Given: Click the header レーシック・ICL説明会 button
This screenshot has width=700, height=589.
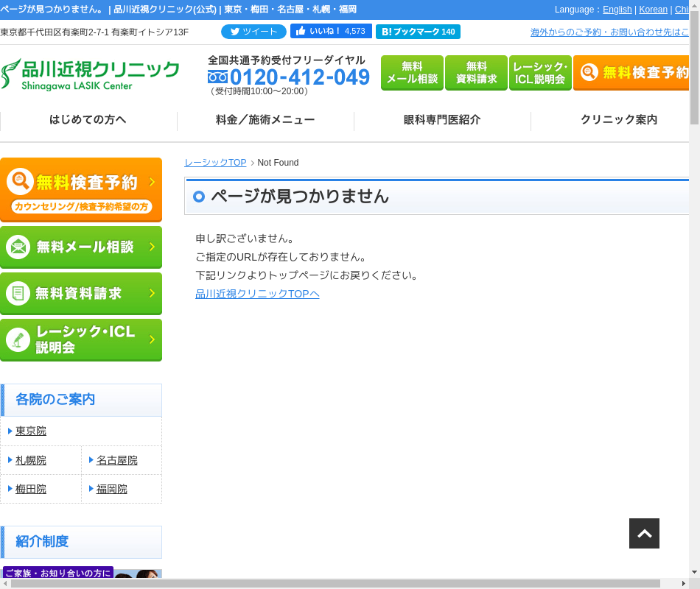Looking at the screenshot, I should [540, 73].
